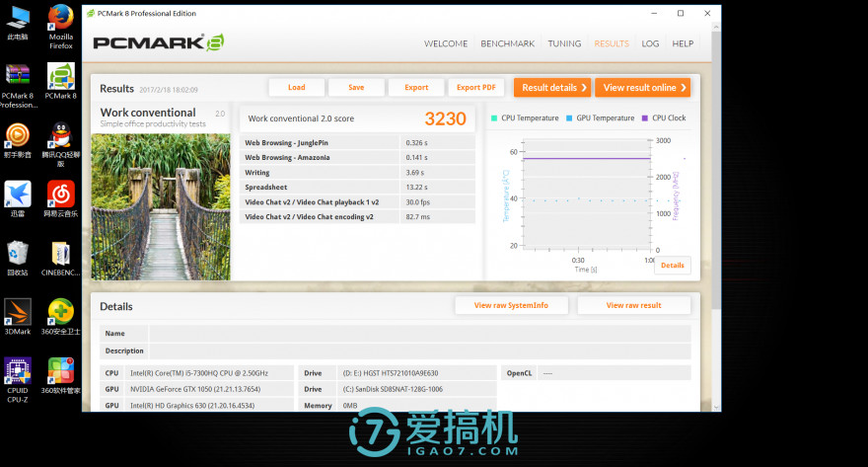Minimize the PCMark 8 window

[x=654, y=13]
